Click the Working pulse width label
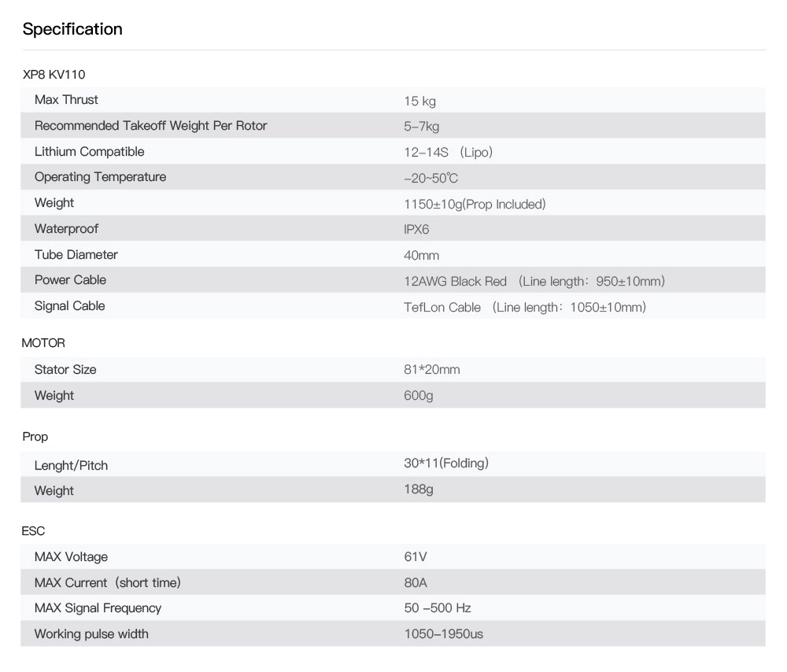Screen dimensions: 787x672 [91, 633]
